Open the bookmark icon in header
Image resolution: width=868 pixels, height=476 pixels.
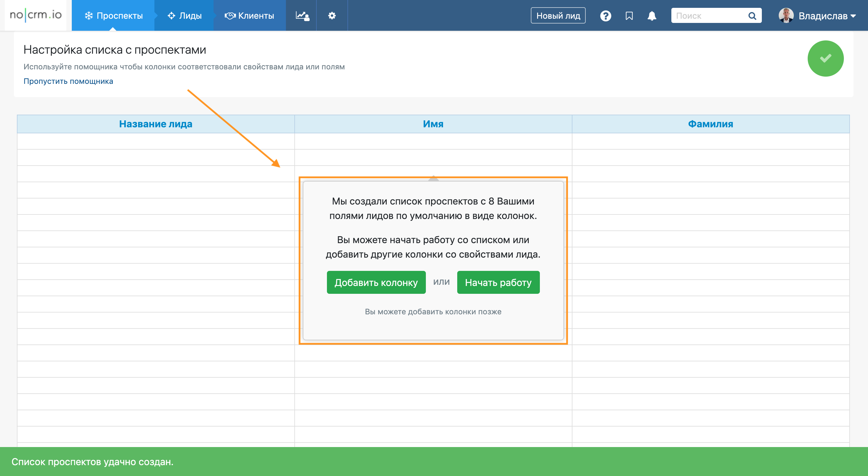pos(629,16)
